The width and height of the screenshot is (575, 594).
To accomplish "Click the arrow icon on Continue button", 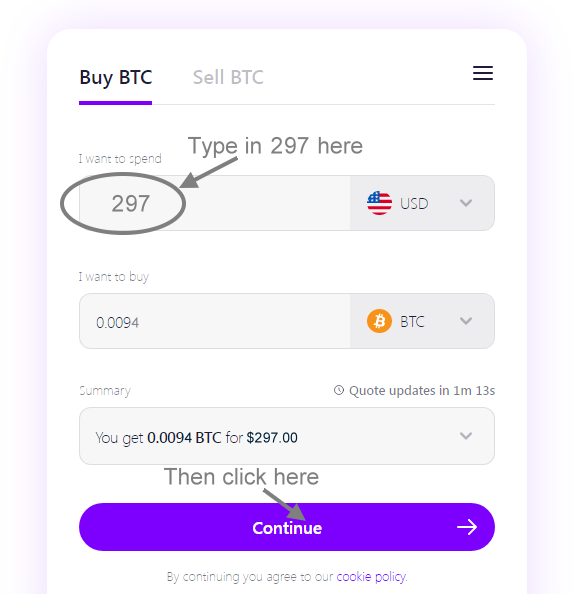I will (467, 527).
